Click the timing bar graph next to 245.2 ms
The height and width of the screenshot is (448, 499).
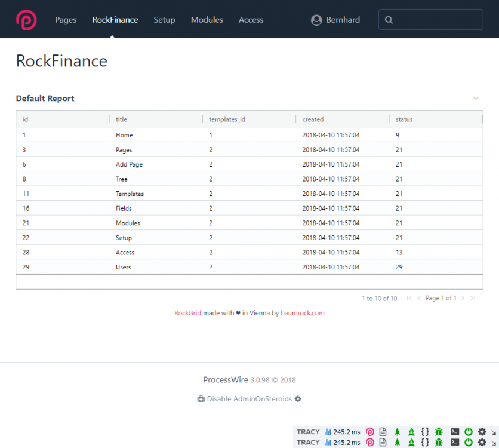[329, 432]
